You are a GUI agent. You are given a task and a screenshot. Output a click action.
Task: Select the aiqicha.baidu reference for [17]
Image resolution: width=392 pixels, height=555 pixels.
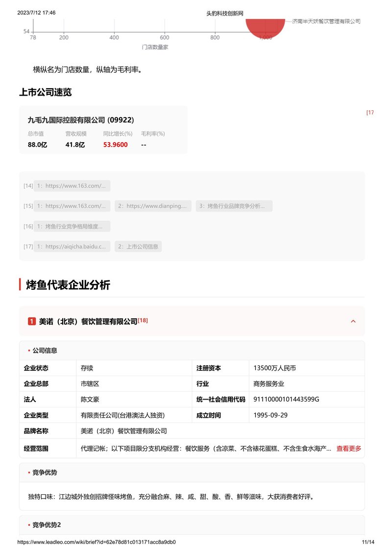73,246
